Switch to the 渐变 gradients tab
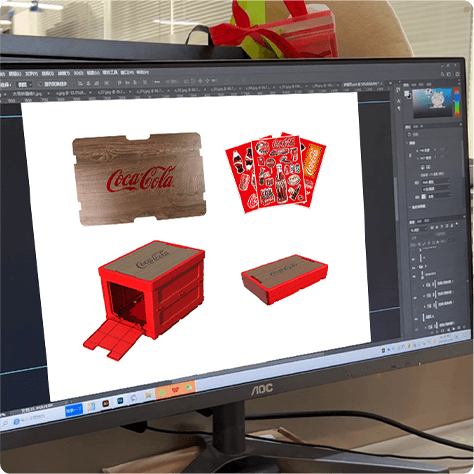The image size is (474, 474). [x=421, y=84]
